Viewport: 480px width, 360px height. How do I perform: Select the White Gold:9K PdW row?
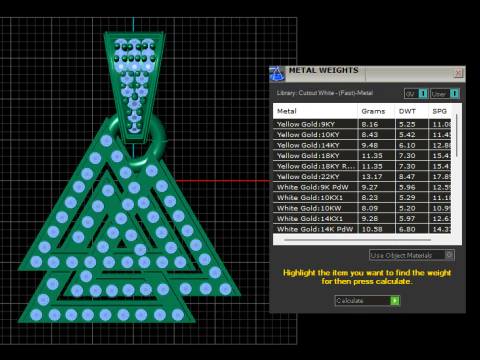[x=362, y=187]
